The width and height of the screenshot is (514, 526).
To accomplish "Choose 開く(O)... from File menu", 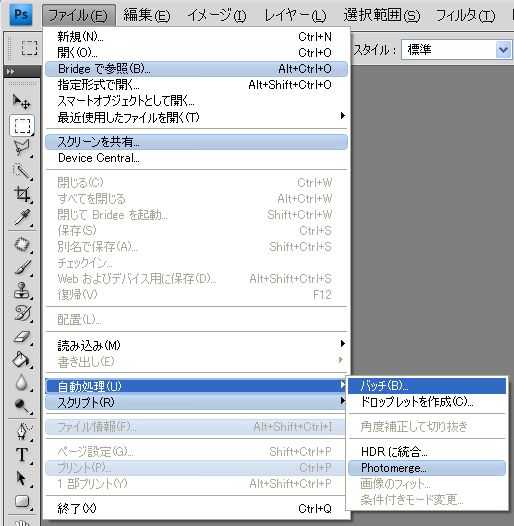I will 197,52.
